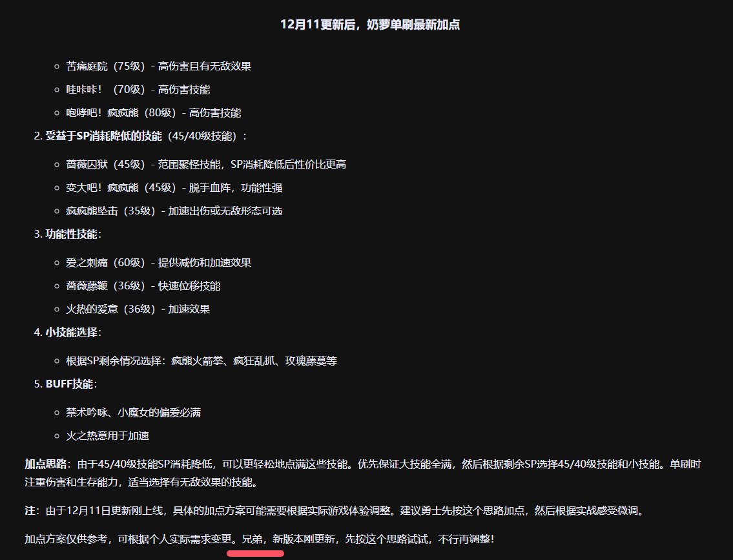Click the 蔷薇囚狱（45级）list item
Image resolution: width=733 pixels, height=560 pixels.
(205, 165)
